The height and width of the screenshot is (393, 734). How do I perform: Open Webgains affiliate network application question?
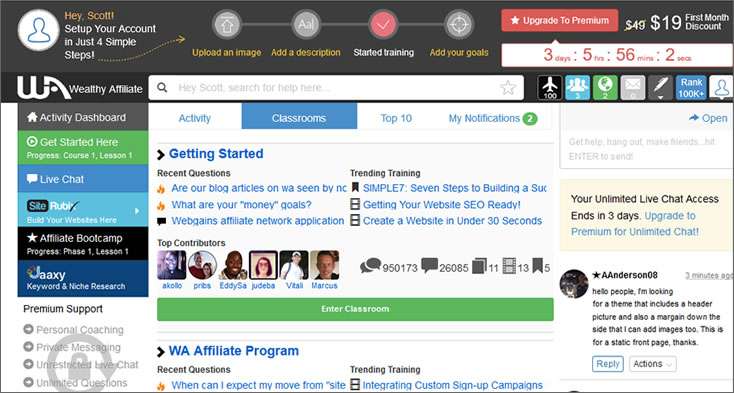[x=257, y=221]
